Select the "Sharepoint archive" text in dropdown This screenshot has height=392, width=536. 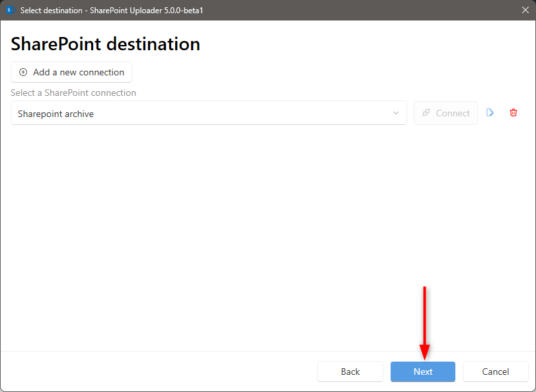(x=56, y=114)
